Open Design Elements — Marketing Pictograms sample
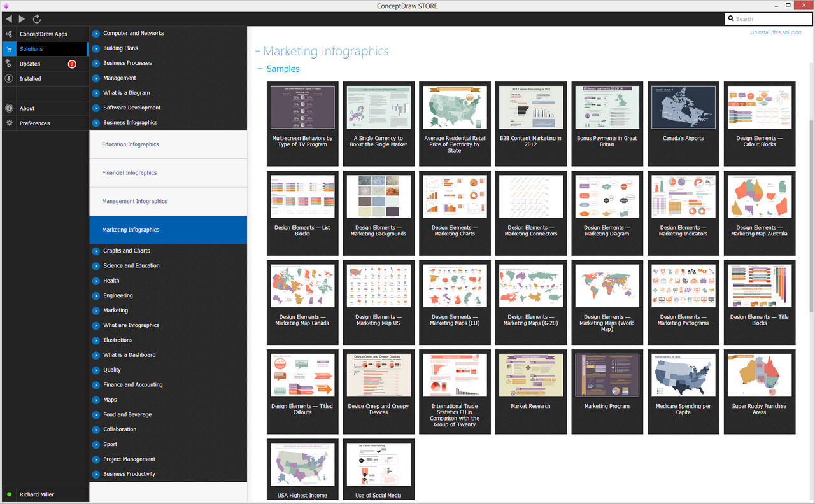 (x=683, y=302)
